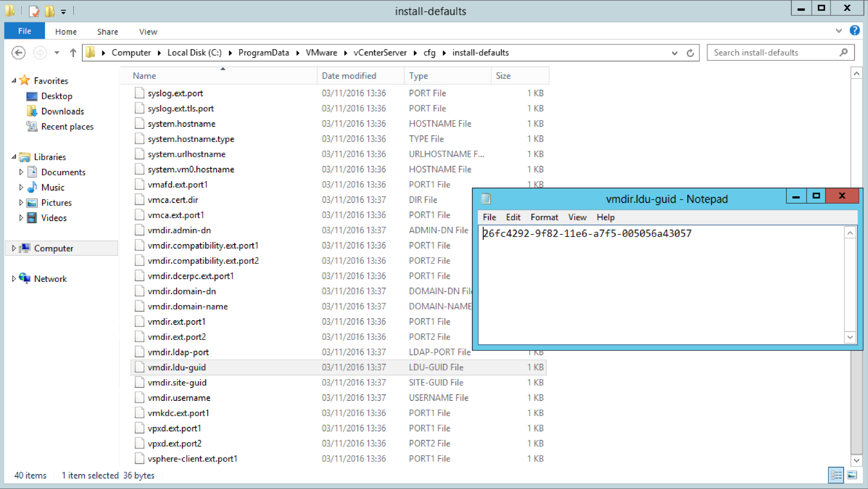Open Notepad Help menu
868x489 pixels.
point(605,217)
